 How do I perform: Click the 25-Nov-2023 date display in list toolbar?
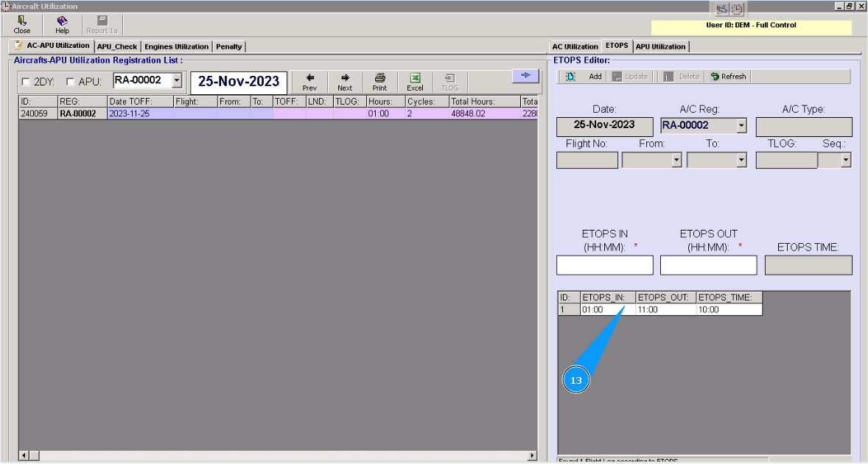(x=239, y=82)
